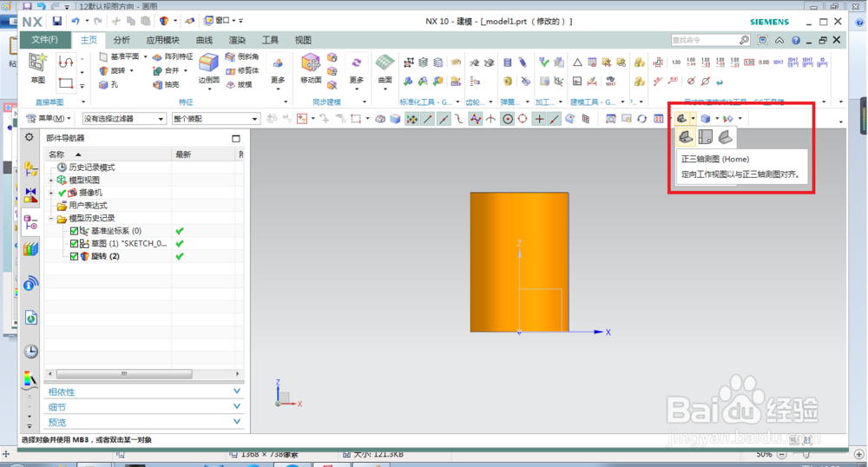This screenshot has height=467, width=868.
Task: Expand the 预览 panel
Action: click(144, 422)
